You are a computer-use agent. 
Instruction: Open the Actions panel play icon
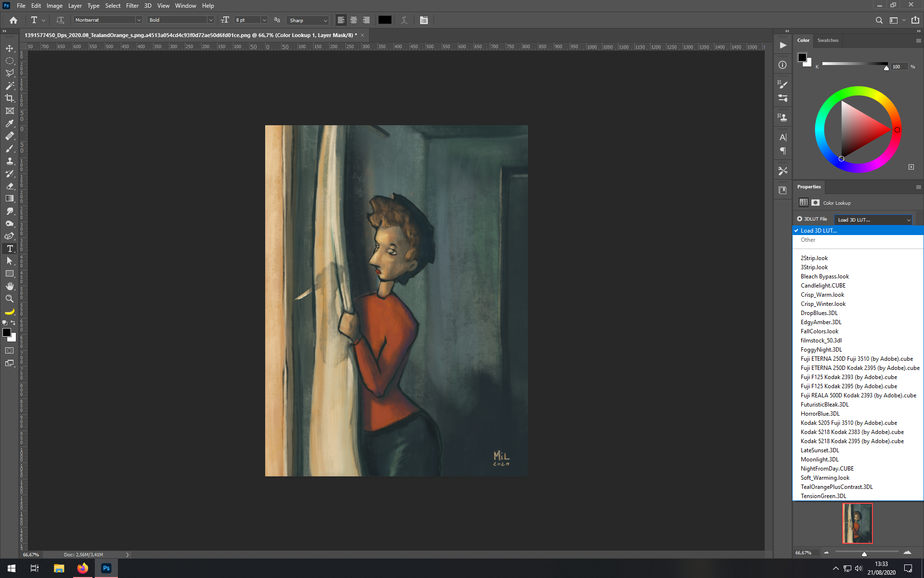tap(783, 45)
